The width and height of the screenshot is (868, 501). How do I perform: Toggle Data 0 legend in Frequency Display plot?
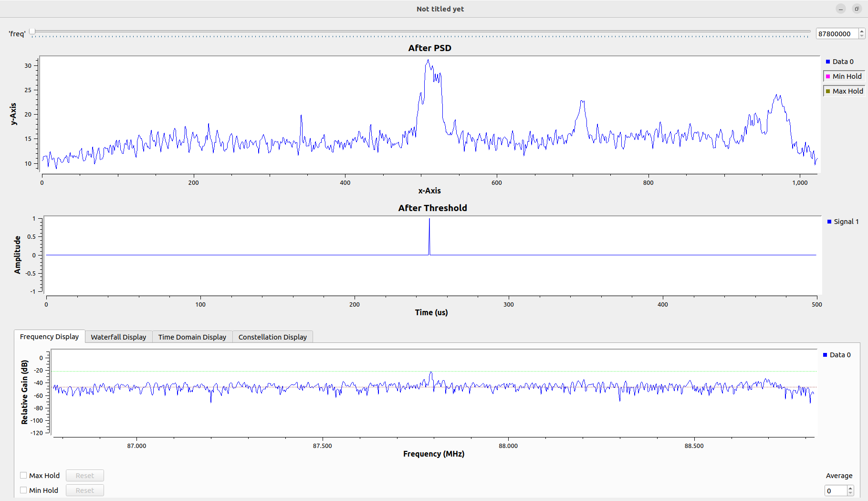coord(837,355)
